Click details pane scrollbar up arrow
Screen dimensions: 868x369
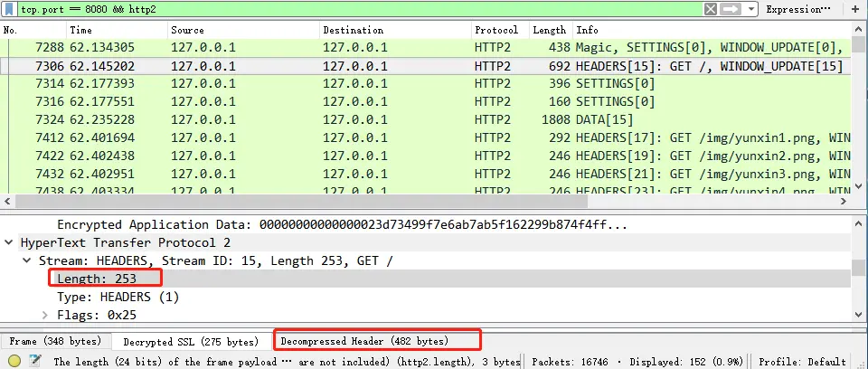859,222
